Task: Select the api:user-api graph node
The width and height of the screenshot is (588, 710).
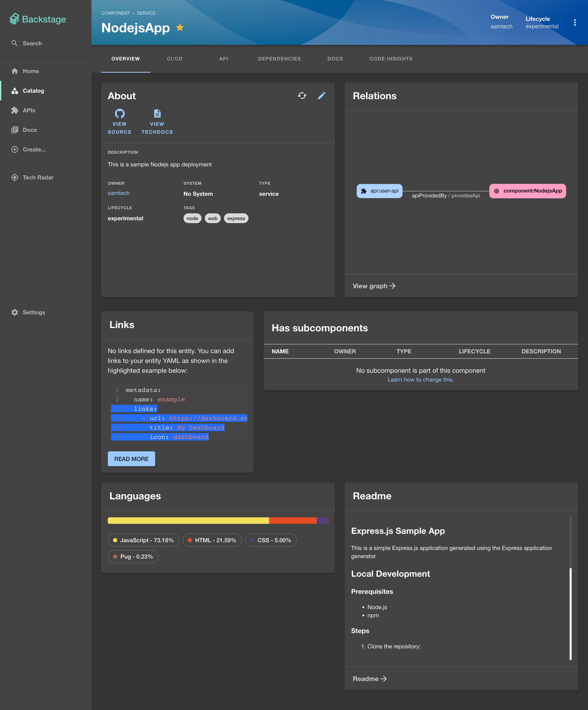Action: (x=379, y=191)
